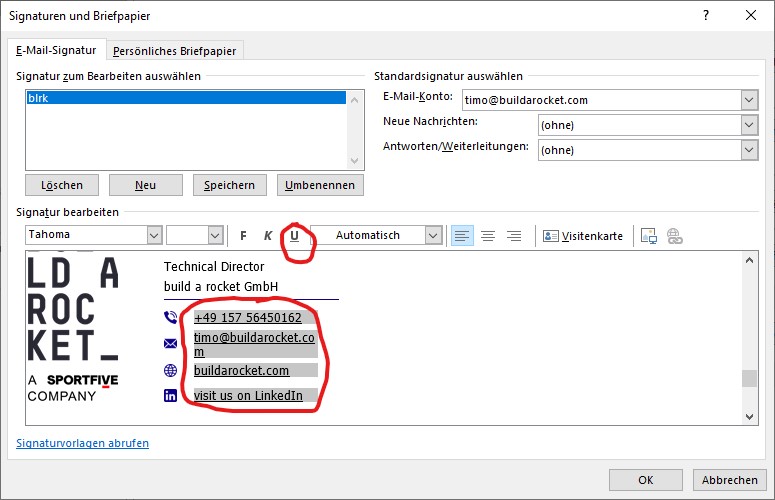Center the signature text
This screenshot has height=500, width=775.
point(488,236)
